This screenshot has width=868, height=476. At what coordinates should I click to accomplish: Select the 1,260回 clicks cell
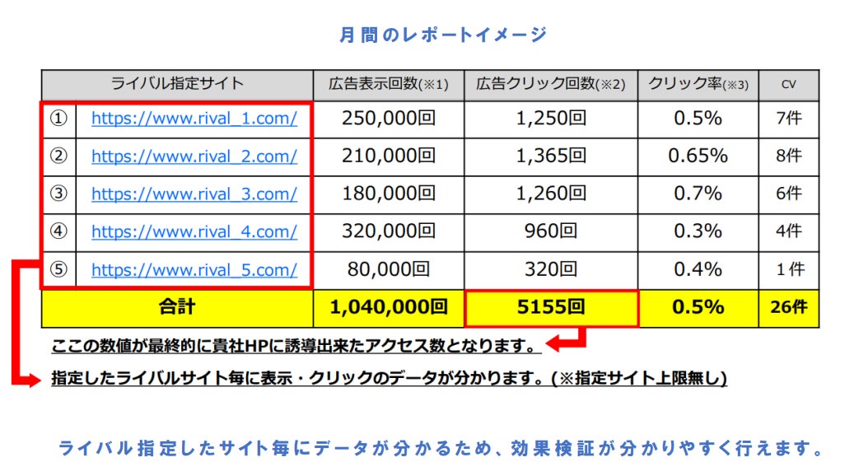tap(551, 195)
